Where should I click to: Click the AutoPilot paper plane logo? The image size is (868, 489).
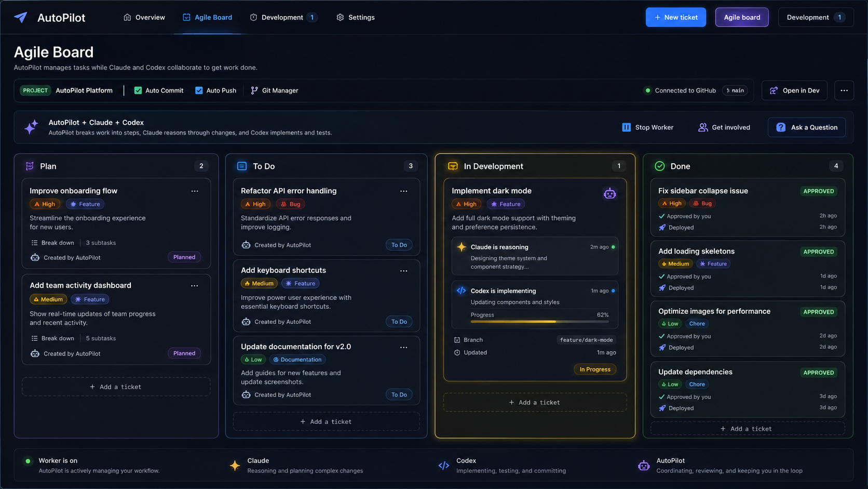pos(21,17)
